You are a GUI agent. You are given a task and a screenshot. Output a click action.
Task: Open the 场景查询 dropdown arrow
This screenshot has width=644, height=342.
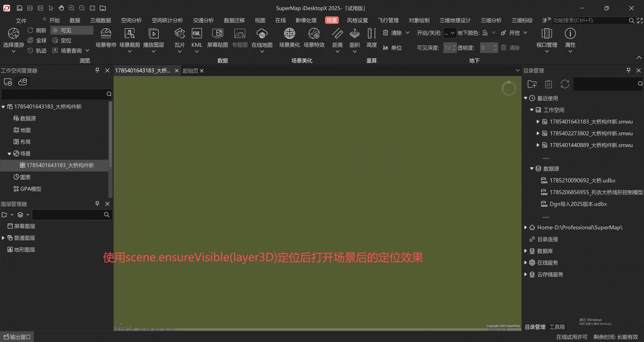point(87,51)
